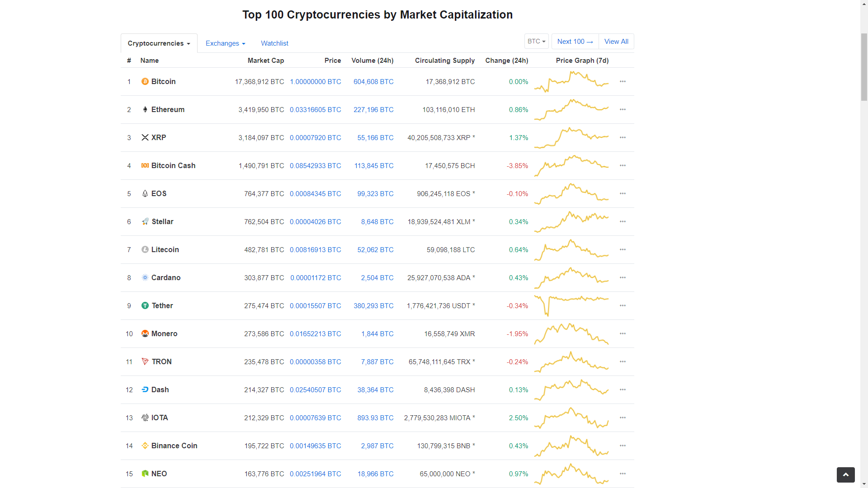The width and height of the screenshot is (868, 488).
Task: Click the Ethereum logo icon
Action: [x=145, y=109]
